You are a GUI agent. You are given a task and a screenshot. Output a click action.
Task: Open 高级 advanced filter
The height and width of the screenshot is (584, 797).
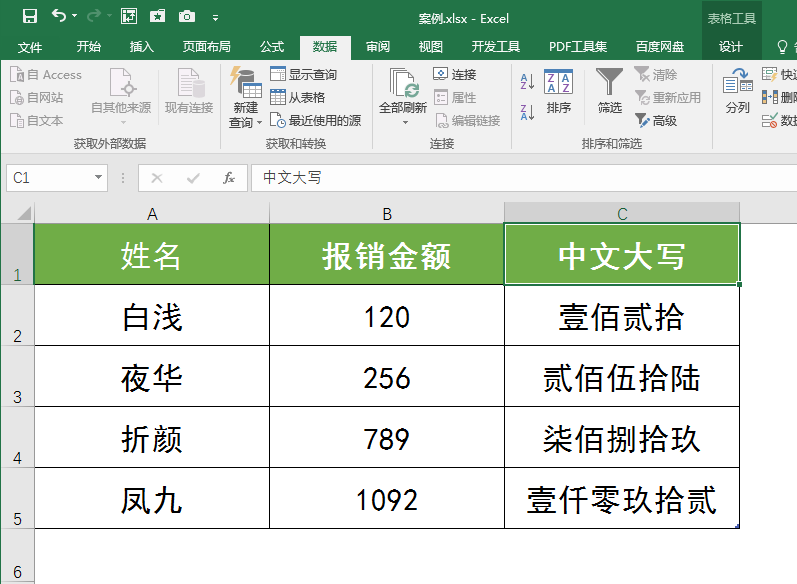click(x=656, y=121)
